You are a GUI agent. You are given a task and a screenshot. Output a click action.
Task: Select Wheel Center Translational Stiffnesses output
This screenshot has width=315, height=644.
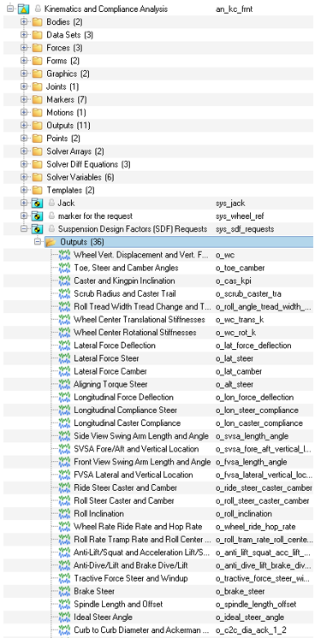click(139, 320)
